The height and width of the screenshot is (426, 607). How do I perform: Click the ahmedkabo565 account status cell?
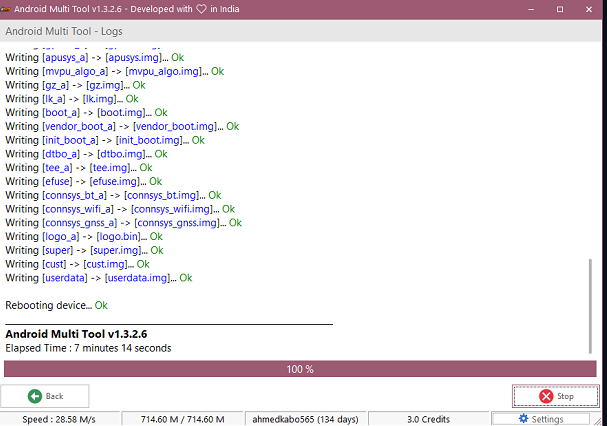(303, 419)
